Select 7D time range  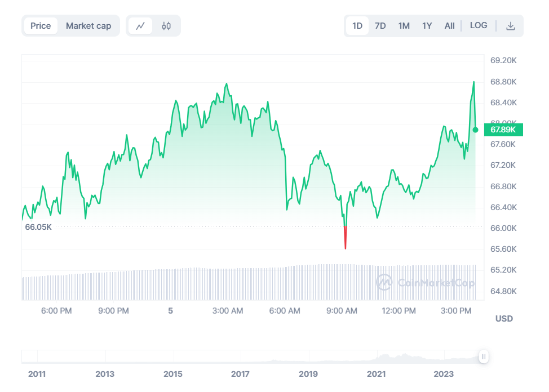[x=380, y=26]
